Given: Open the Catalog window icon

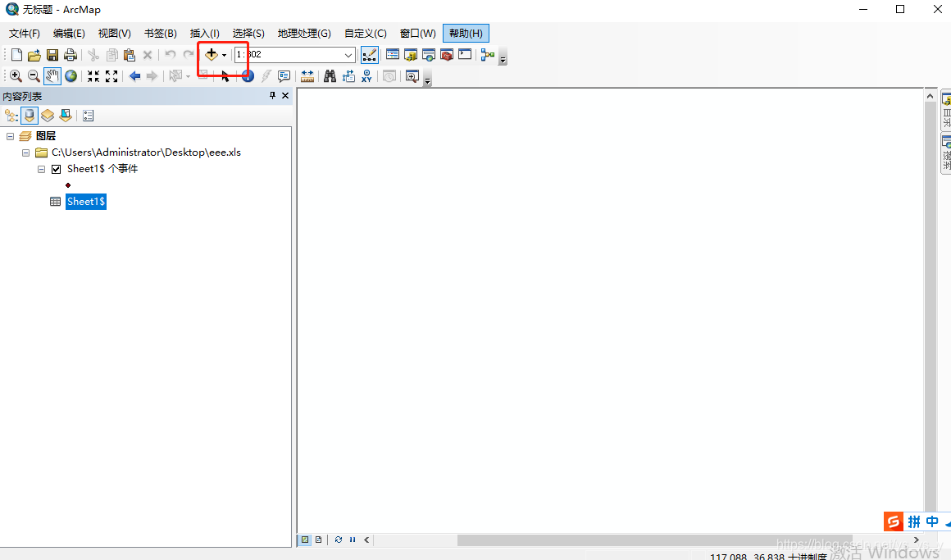Looking at the screenshot, I should point(411,55).
